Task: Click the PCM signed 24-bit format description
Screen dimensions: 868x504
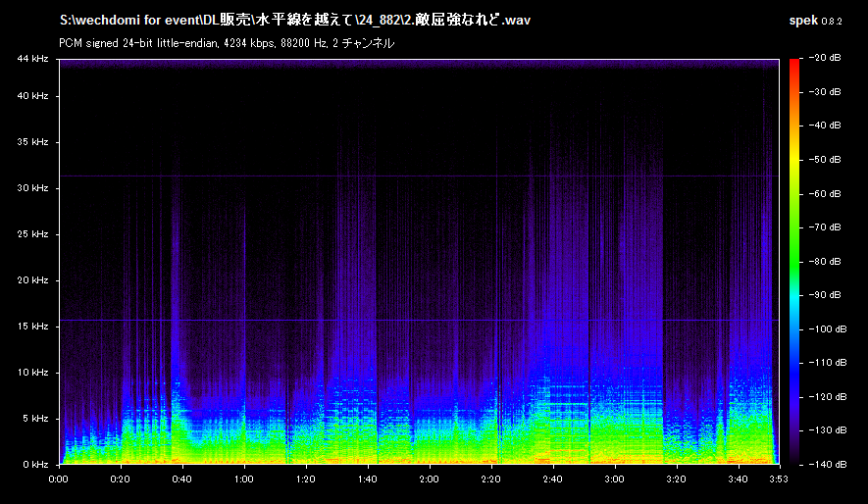Action: point(227,43)
